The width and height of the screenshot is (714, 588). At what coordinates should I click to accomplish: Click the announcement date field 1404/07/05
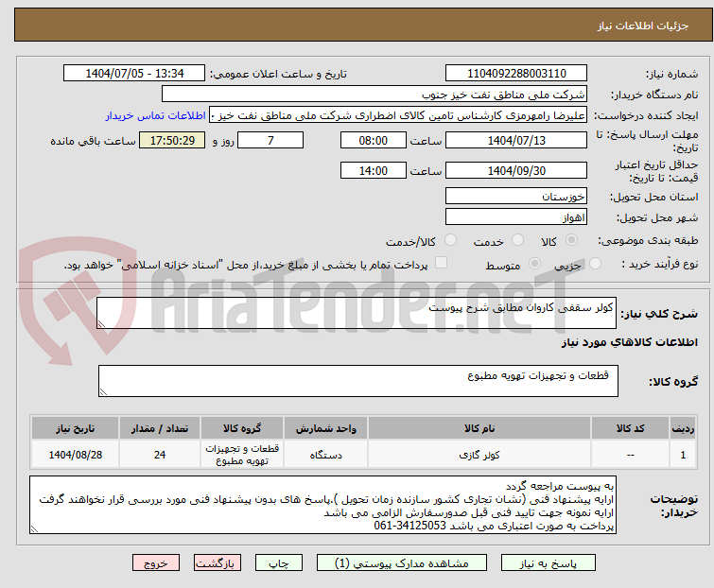click(x=134, y=74)
